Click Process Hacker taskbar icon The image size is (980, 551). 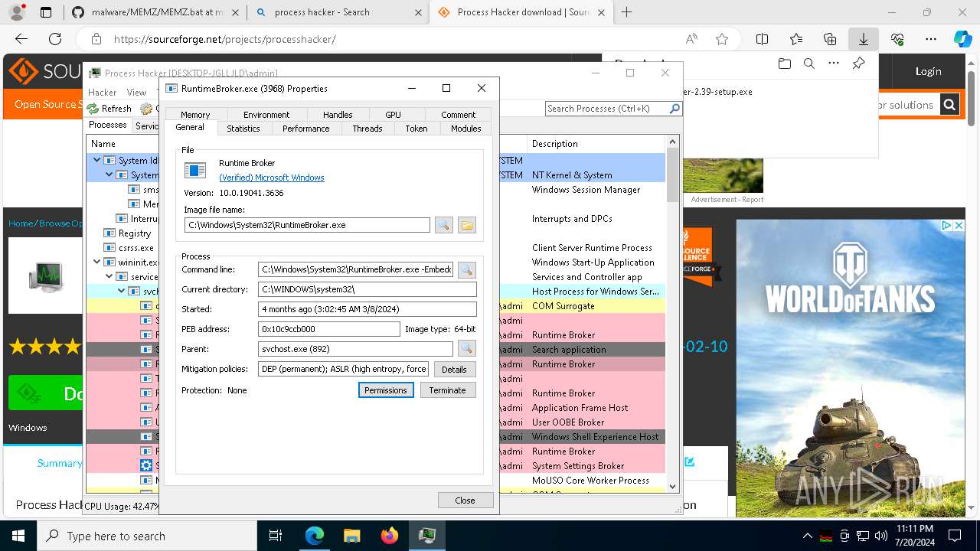(426, 536)
